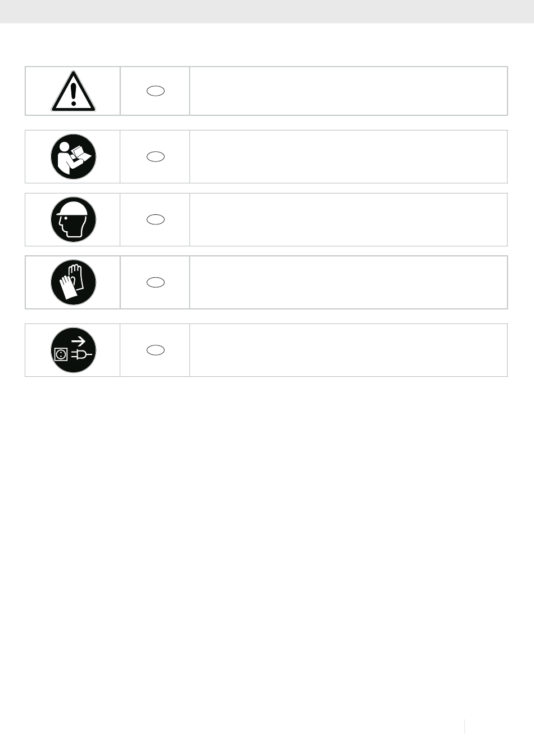
Task: Click the empty description box in manual row
Action: tap(349, 156)
